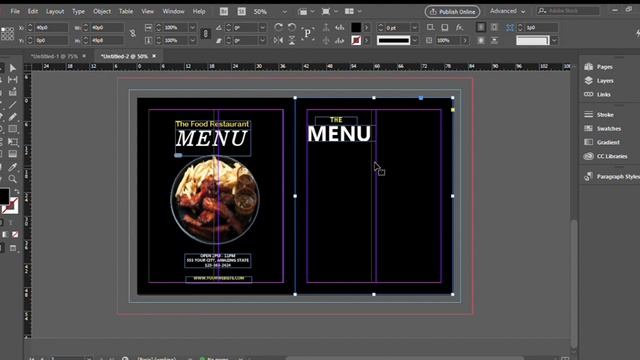Click the Publish Online button
Viewport: 640px width, 360px height.
[x=452, y=12]
